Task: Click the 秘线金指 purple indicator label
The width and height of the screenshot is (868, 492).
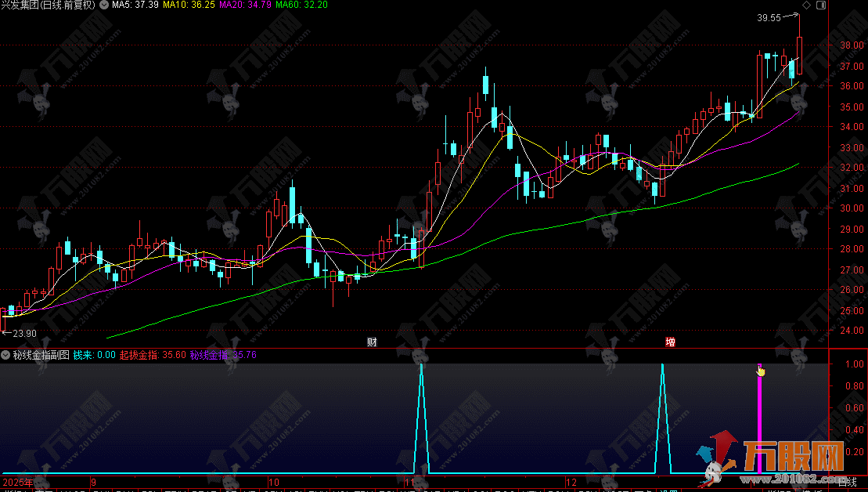Action: pos(223,355)
